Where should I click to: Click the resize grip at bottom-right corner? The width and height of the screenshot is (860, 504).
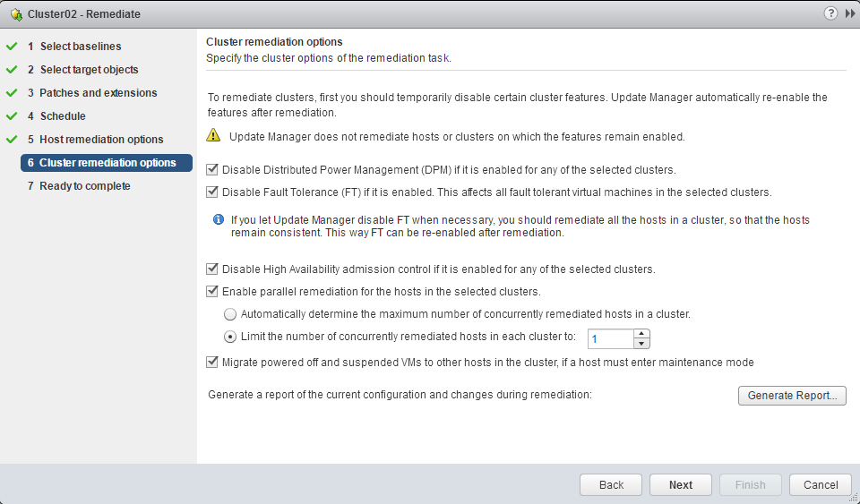(853, 498)
